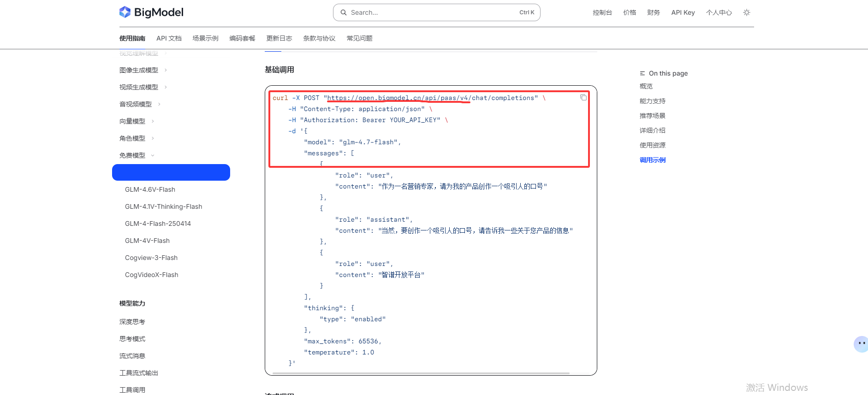Click the "glm-4.7-flash" model value
This screenshot has width=868, height=395.
point(368,142)
